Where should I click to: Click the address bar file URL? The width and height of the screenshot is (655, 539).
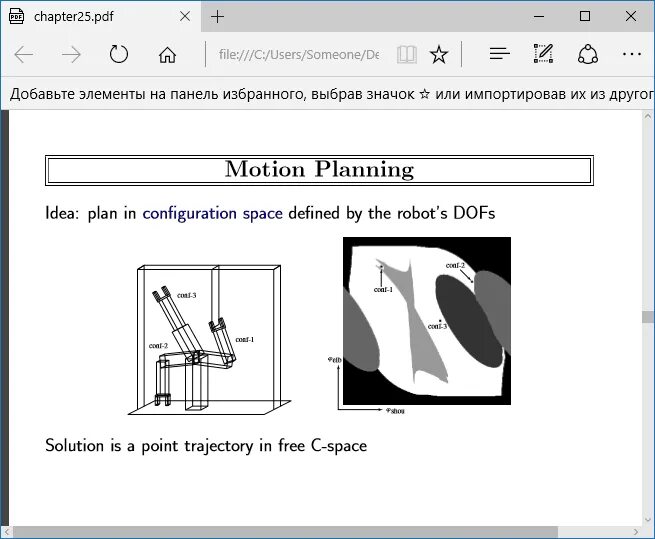[x=299, y=54]
